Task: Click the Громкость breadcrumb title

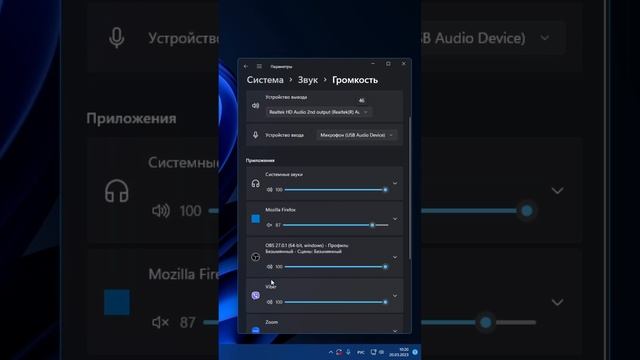Action: coord(355,80)
